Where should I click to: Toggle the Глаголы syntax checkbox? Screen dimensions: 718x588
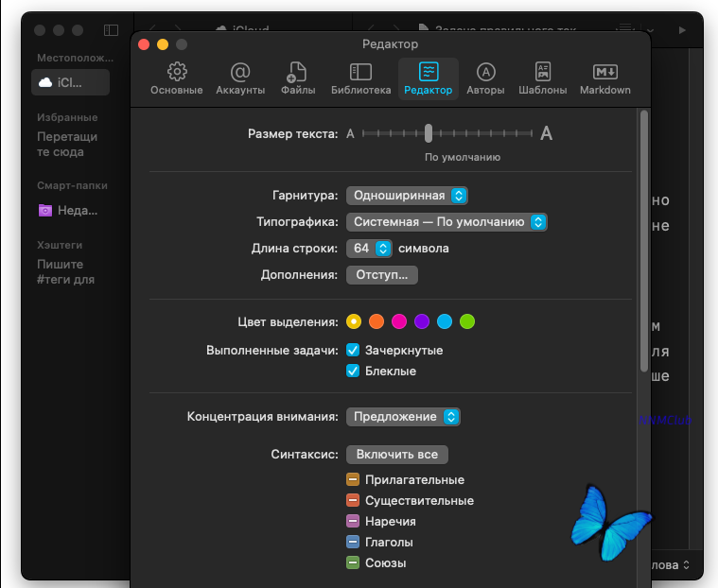tap(353, 543)
